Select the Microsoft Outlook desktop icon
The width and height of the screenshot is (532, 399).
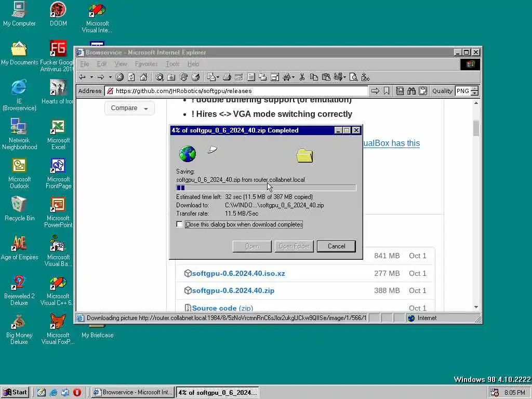click(19, 174)
